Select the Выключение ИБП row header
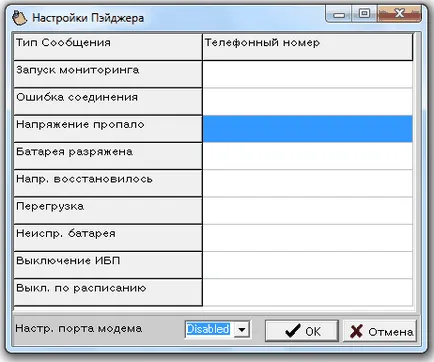Viewport: 434px width, 362px height. click(x=108, y=266)
